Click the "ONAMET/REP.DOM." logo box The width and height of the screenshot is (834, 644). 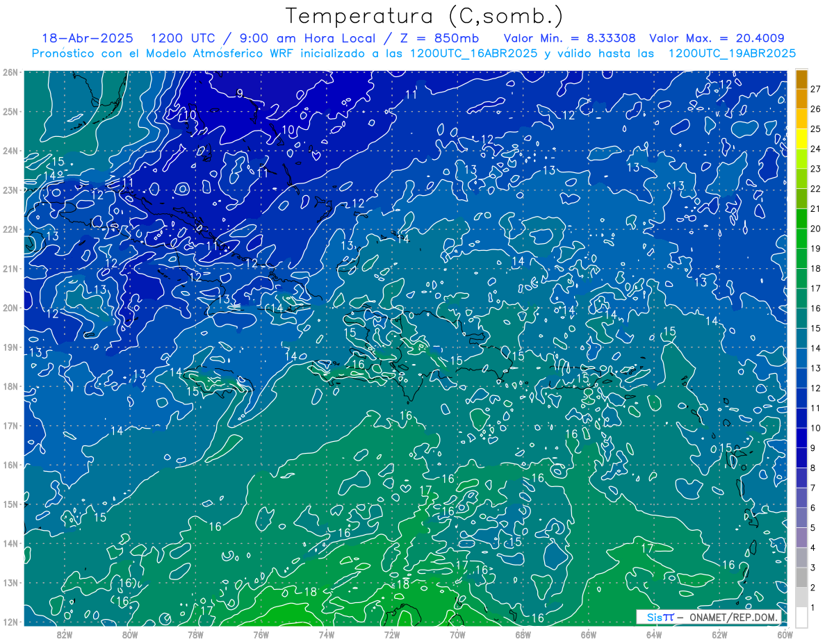pos(709,617)
